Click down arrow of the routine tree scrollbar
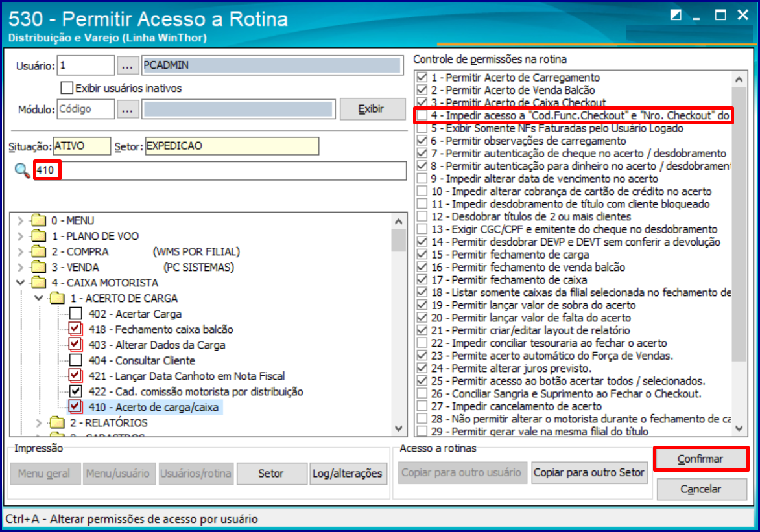This screenshot has height=532, width=760. [x=399, y=428]
